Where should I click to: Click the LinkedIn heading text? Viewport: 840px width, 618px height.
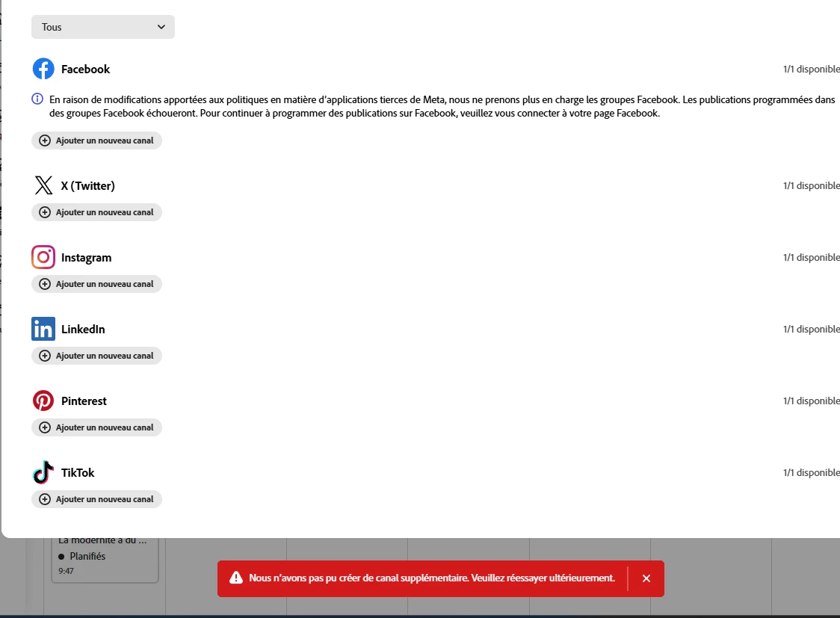click(x=83, y=330)
